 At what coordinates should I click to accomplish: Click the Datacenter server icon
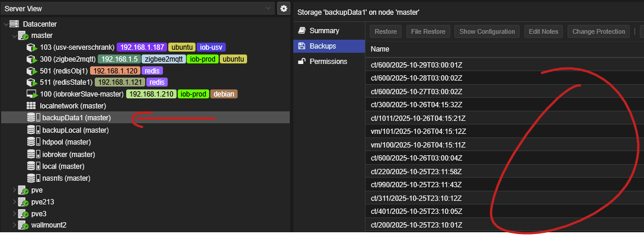[x=14, y=24]
